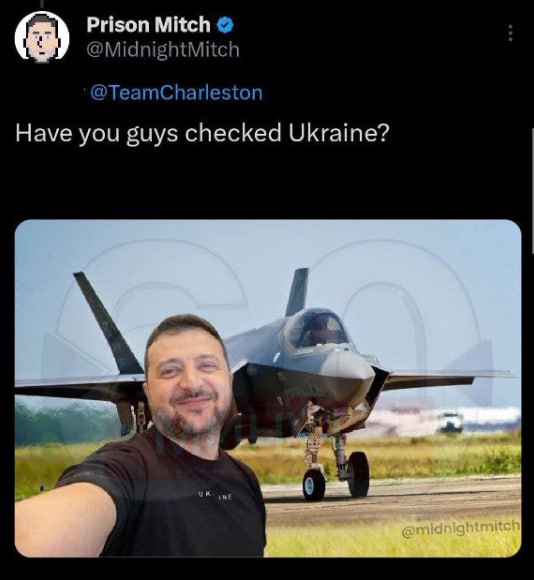Click the white vehicle in photo background
This screenshot has height=580, width=534.
450,422
